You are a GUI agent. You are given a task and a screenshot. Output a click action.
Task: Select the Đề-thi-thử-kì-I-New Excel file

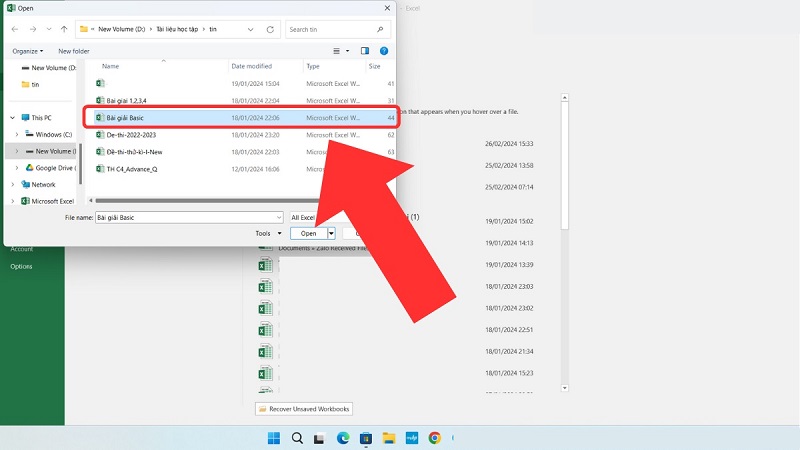click(134, 152)
